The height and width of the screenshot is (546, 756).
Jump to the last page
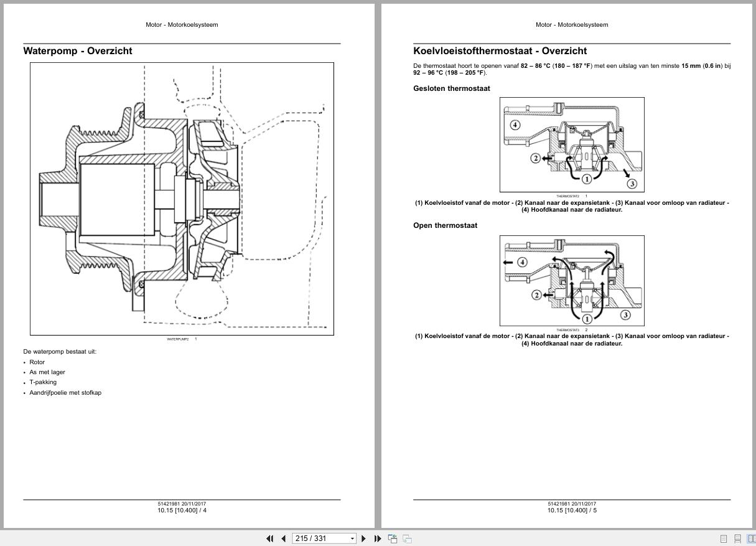(x=377, y=539)
